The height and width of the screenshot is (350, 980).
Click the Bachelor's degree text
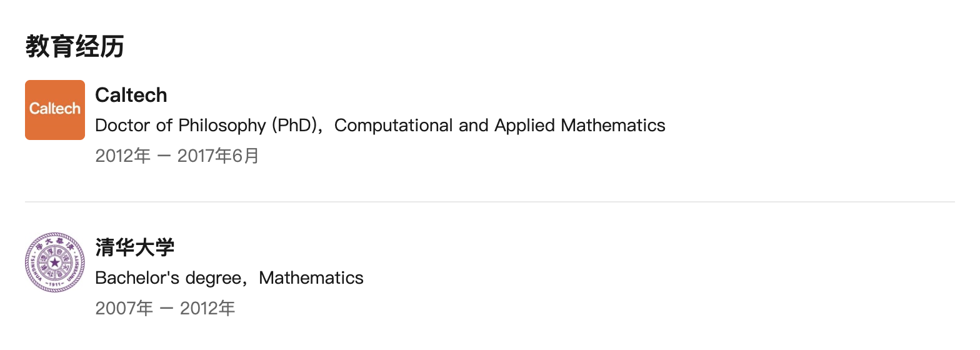[171, 277]
